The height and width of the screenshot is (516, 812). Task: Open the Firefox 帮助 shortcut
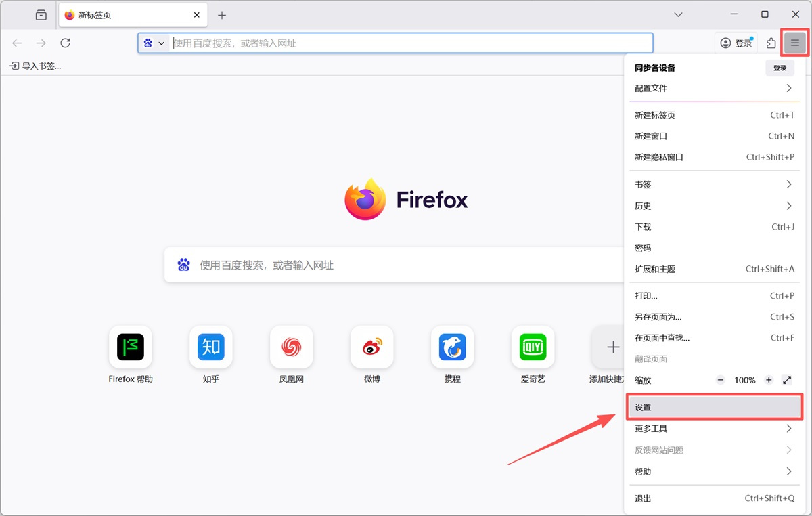pyautogui.click(x=129, y=347)
